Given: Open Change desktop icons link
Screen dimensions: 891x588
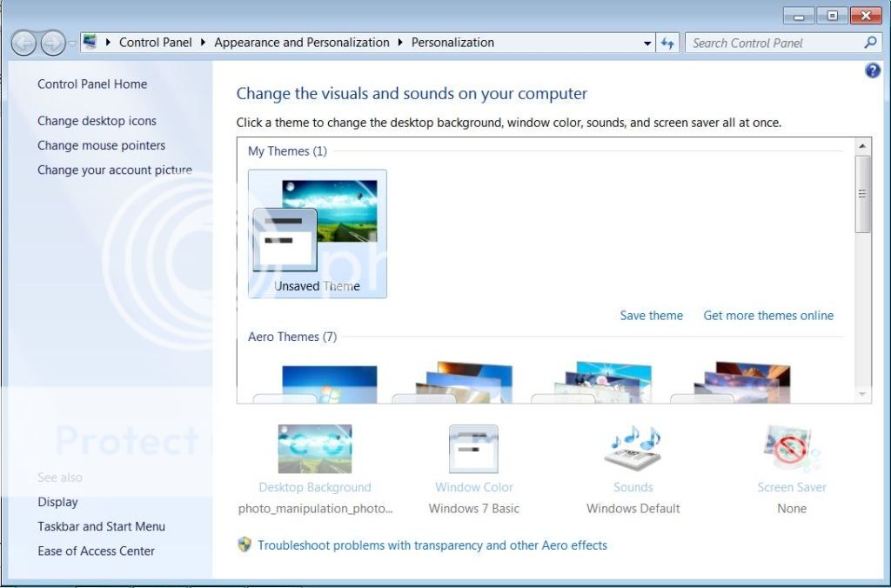Looking at the screenshot, I should pos(97,121).
